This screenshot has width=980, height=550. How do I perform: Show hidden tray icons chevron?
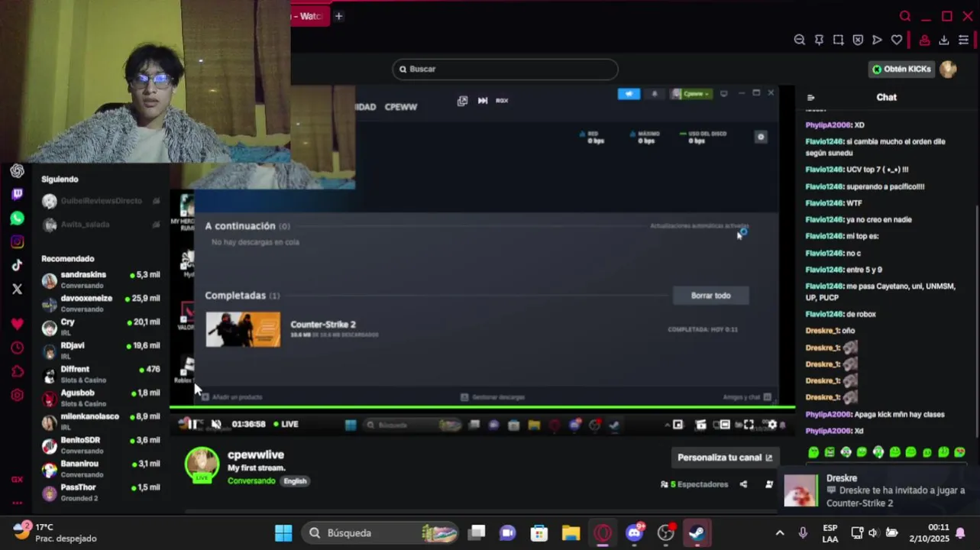click(779, 532)
